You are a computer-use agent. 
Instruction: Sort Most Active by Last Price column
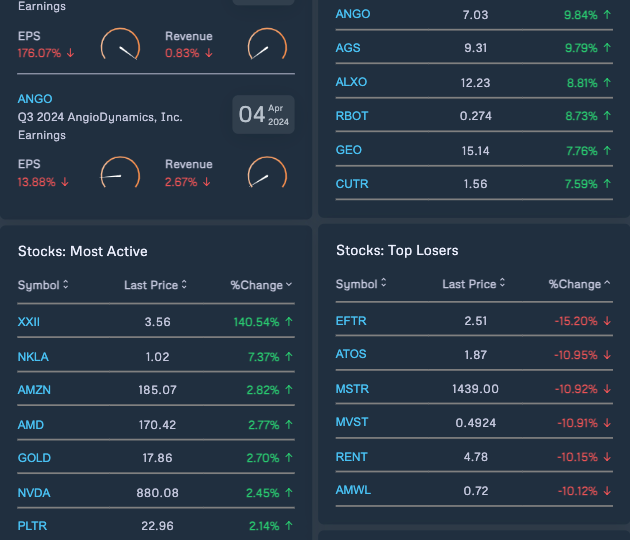coord(155,285)
